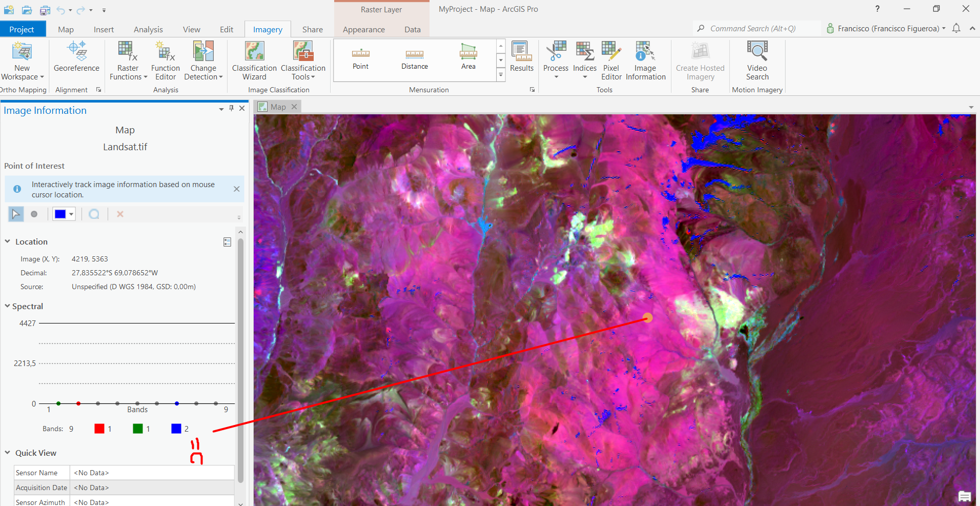This screenshot has height=506, width=980.
Task: Open the Map ribbon tab
Action: 66,29
